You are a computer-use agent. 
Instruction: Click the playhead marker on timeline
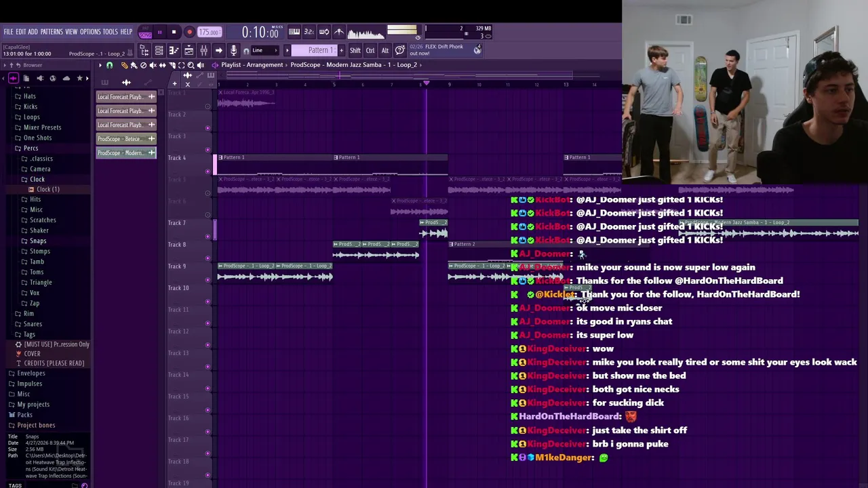pos(426,83)
